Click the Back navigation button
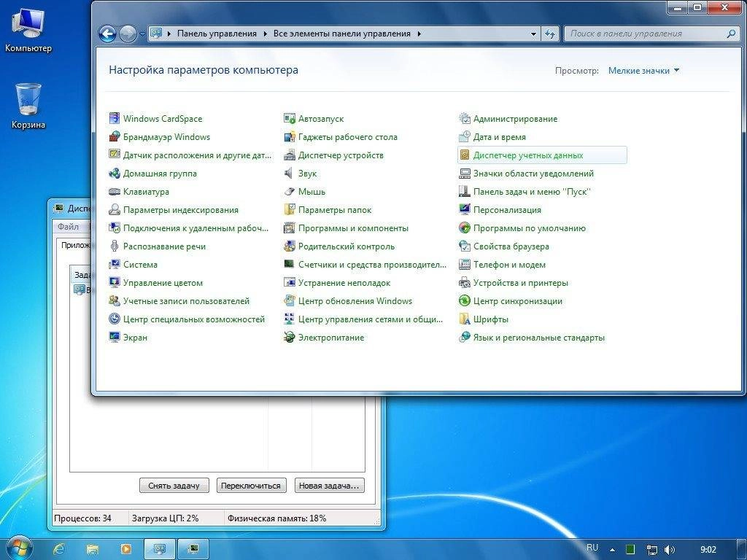The width and height of the screenshot is (747, 560). [108, 34]
